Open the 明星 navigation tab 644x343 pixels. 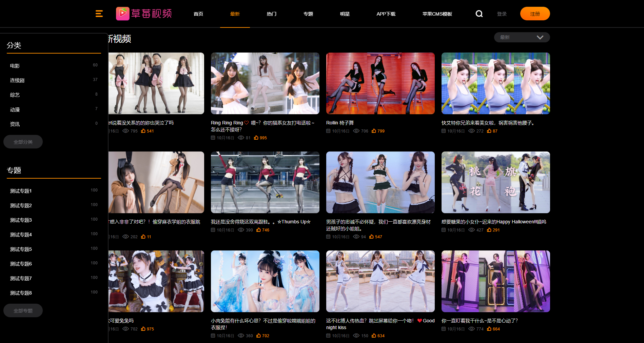[345, 14]
